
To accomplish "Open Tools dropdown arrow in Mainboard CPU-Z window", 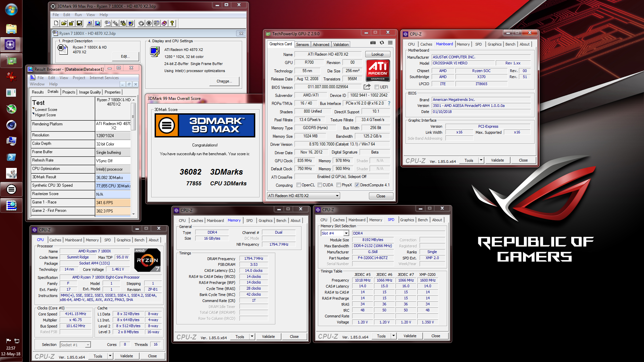I will (481, 160).
